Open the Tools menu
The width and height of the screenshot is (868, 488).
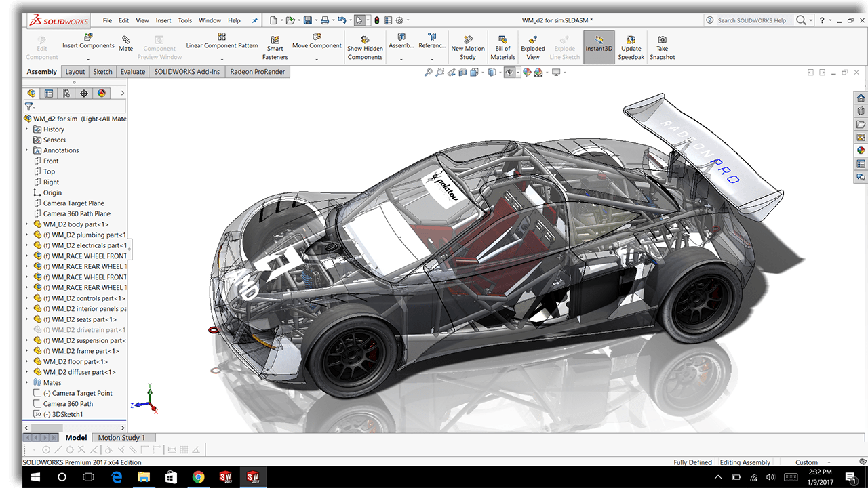point(185,20)
